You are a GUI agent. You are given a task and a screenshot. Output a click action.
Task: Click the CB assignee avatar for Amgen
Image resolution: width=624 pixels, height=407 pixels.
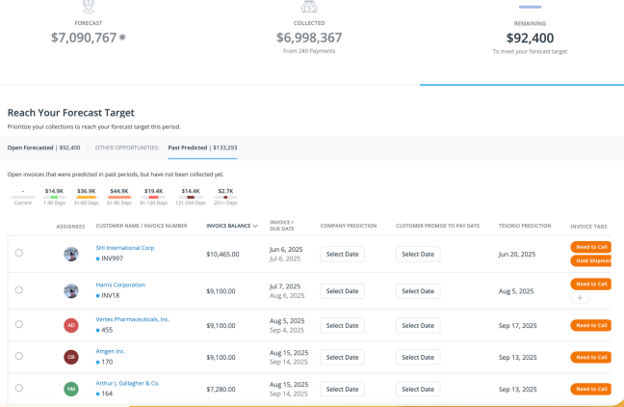click(x=71, y=357)
